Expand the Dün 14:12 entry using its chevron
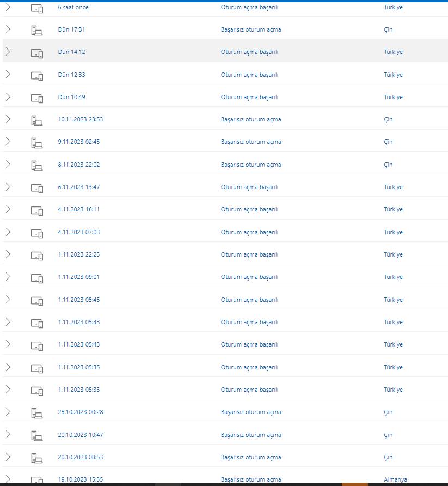This screenshot has height=486, width=448. click(8, 52)
